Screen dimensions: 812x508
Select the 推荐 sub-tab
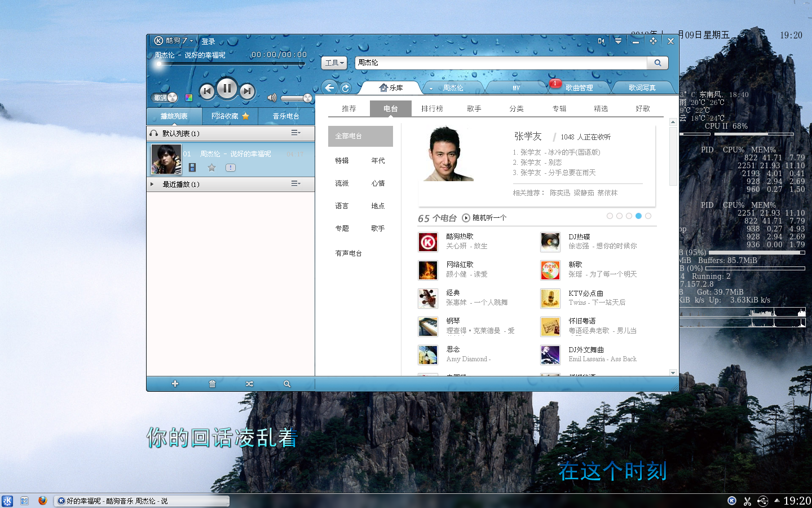point(349,108)
